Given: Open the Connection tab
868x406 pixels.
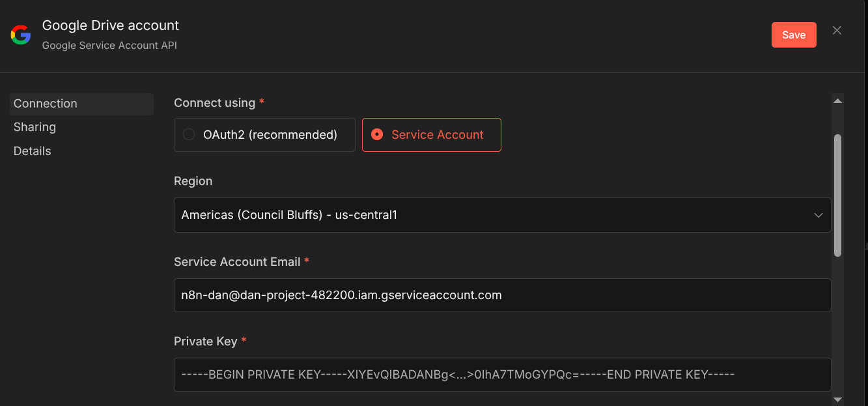Looking at the screenshot, I should (x=46, y=104).
